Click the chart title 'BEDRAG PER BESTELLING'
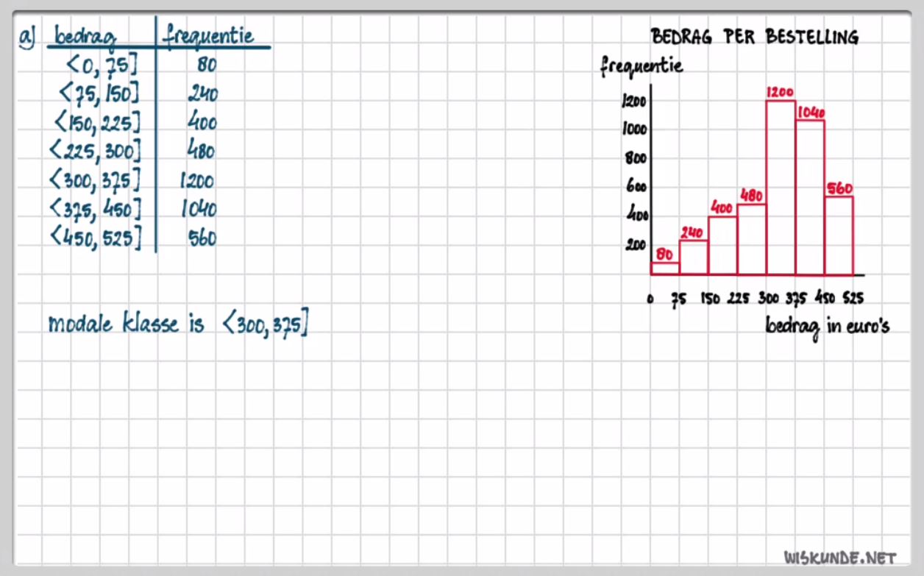This screenshot has width=924, height=576. pos(754,37)
